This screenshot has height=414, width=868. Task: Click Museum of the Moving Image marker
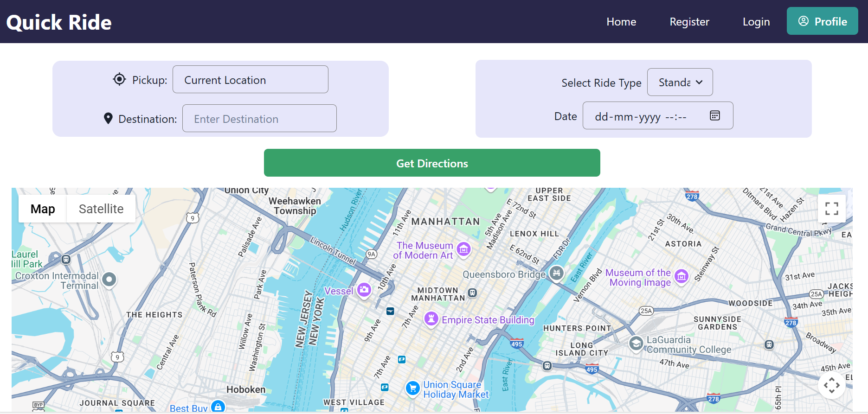click(681, 277)
